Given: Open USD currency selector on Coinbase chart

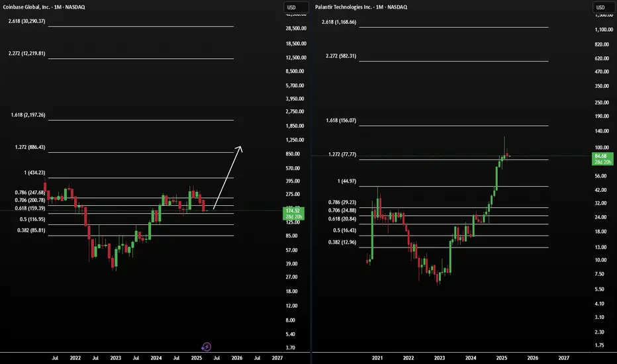Looking at the screenshot, I should [x=297, y=7].
